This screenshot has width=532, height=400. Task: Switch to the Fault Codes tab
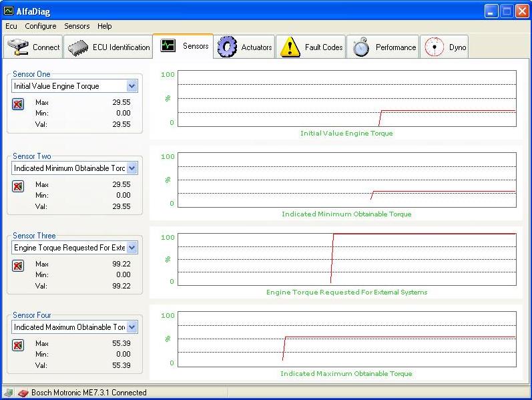311,47
